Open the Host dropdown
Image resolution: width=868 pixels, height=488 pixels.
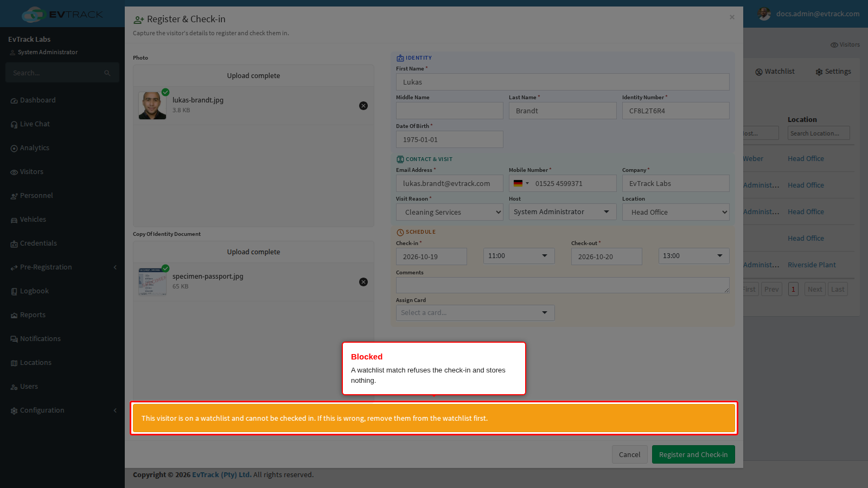[563, 211]
